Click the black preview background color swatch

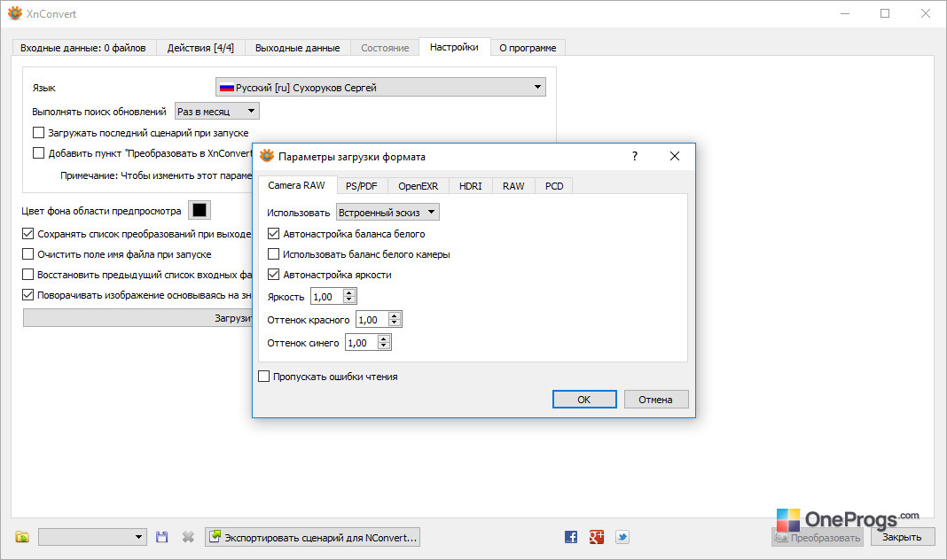[200, 210]
